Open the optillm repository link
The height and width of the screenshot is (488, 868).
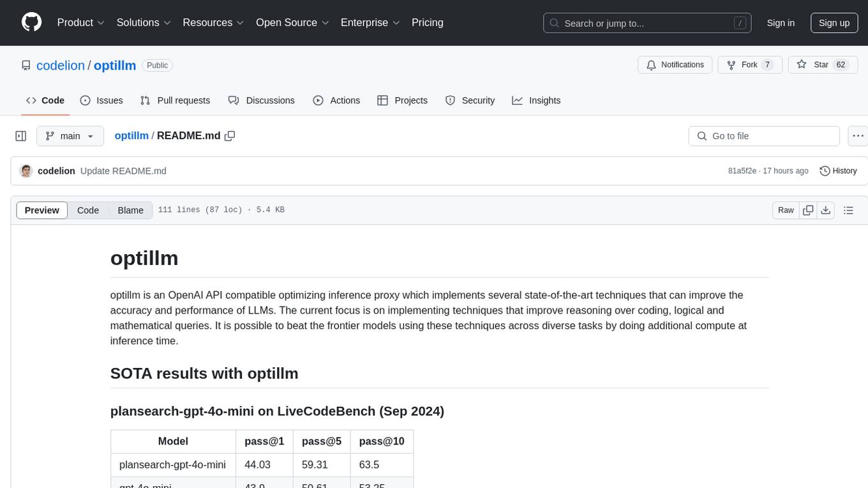[115, 65]
